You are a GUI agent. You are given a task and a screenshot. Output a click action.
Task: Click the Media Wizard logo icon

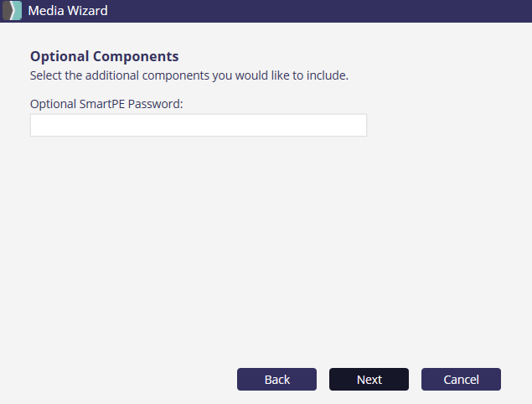click(12, 11)
